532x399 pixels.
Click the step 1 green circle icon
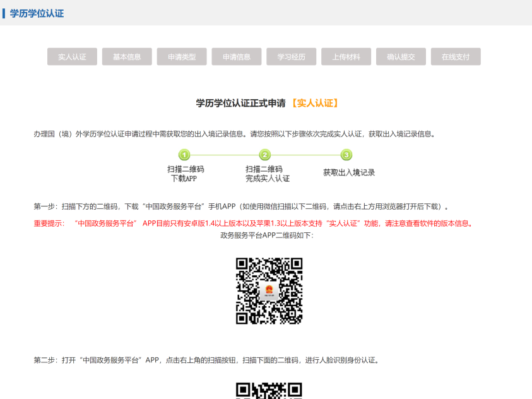point(184,155)
